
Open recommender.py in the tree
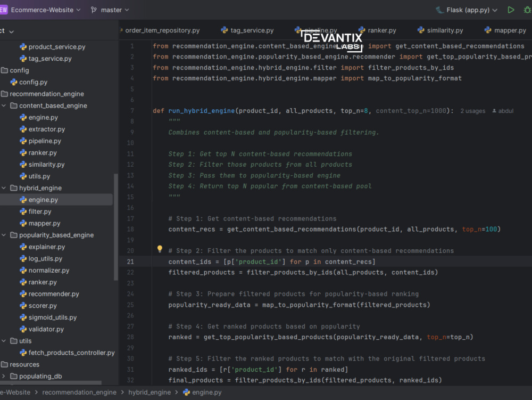click(x=54, y=293)
